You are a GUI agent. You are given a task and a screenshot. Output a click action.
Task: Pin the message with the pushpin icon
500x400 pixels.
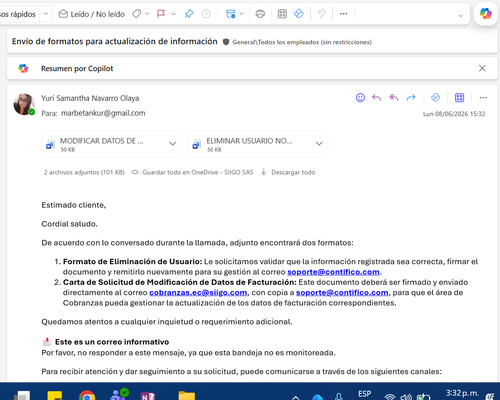point(189,14)
